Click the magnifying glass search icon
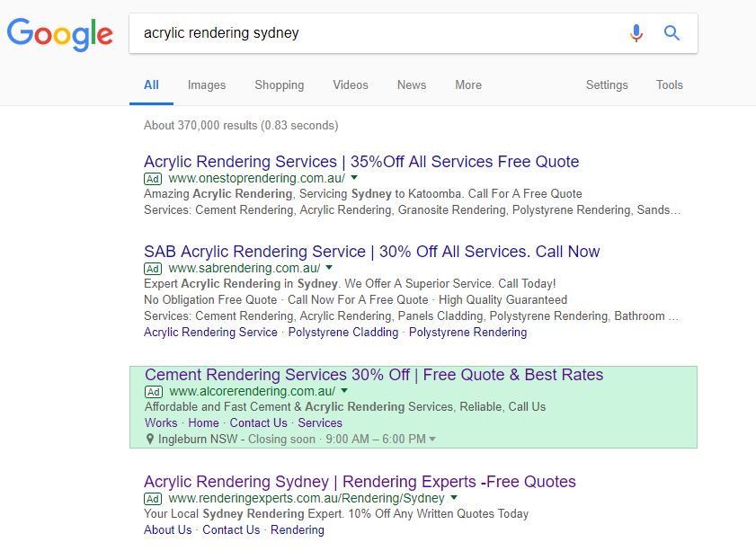The height and width of the screenshot is (560, 756). point(672,32)
